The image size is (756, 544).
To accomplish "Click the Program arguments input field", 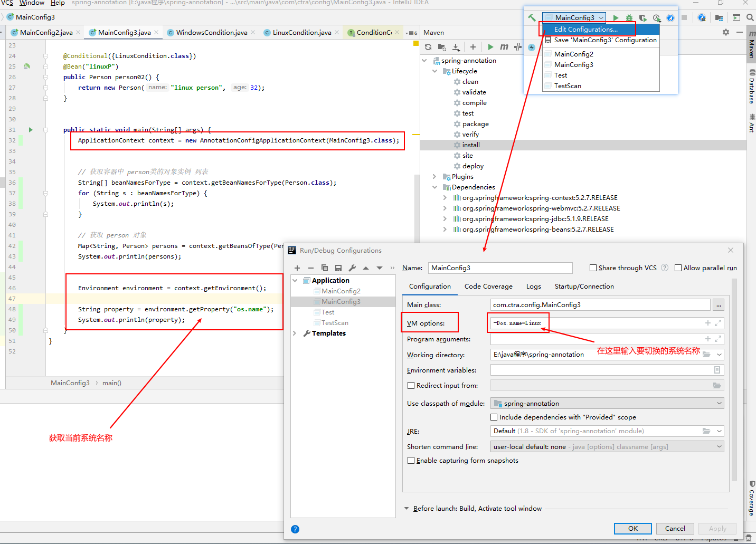I will tap(607, 339).
